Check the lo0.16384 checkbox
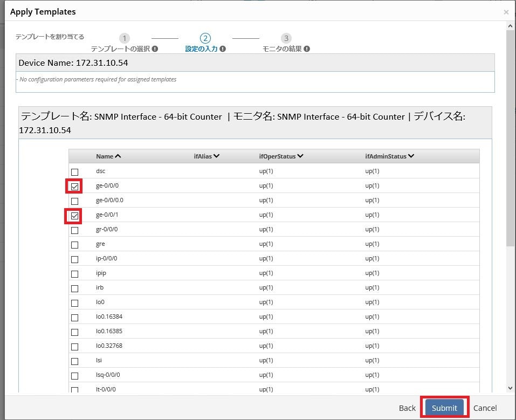This screenshot has height=420, width=516. [75, 318]
